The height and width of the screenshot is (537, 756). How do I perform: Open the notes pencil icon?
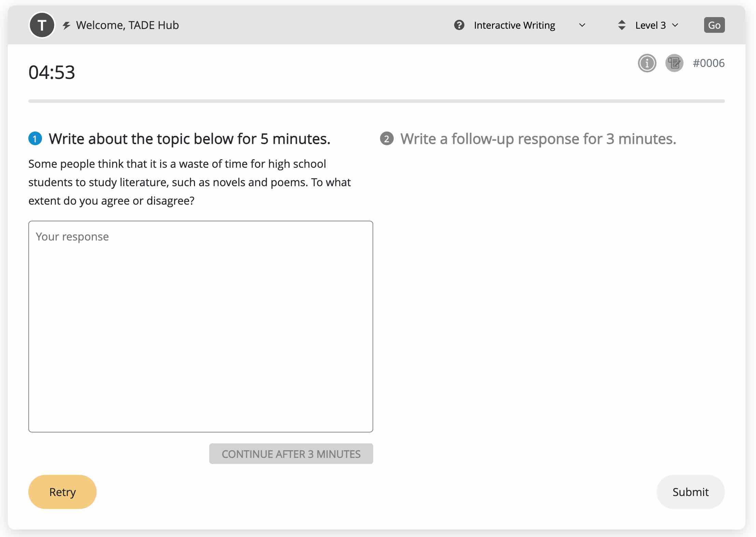pyautogui.click(x=674, y=63)
